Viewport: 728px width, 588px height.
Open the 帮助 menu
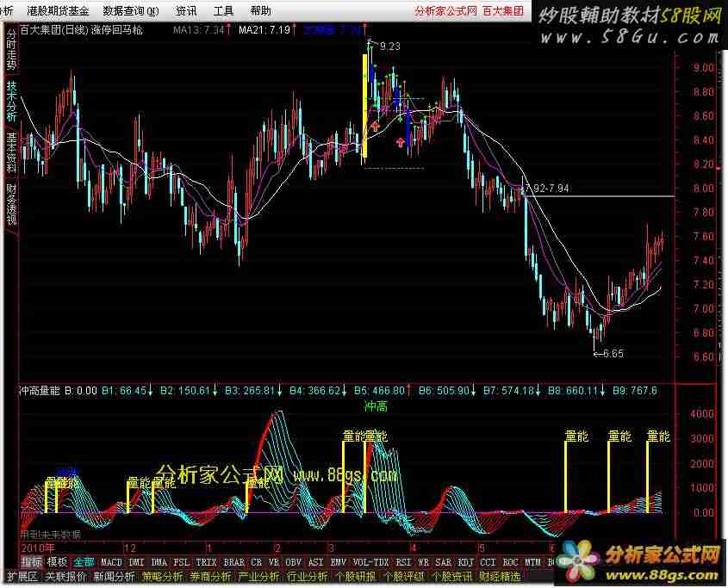pos(260,10)
